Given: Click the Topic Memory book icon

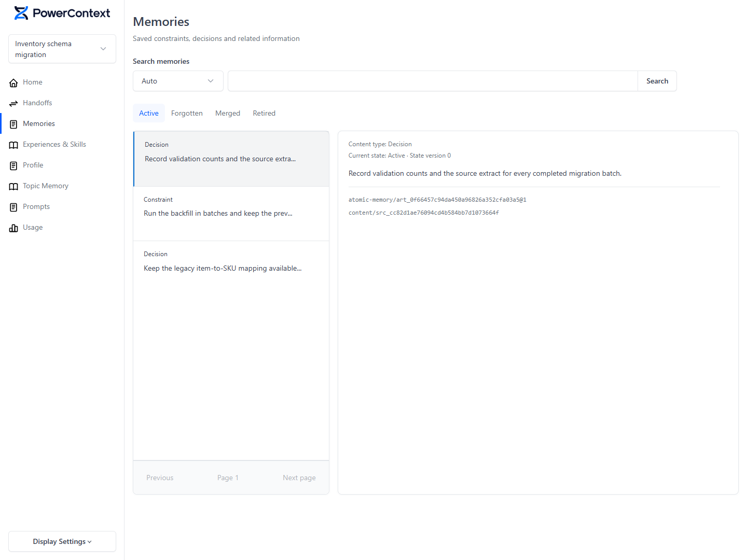Looking at the screenshot, I should click(x=13, y=186).
